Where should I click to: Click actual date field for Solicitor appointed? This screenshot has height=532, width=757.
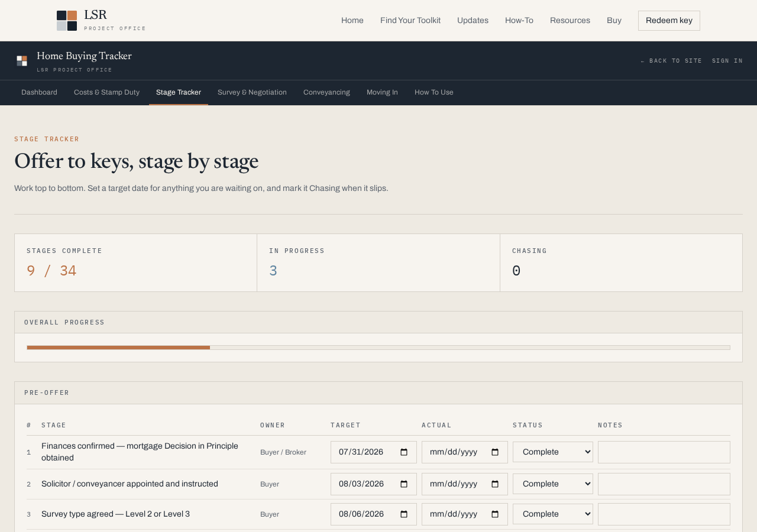pyautogui.click(x=465, y=484)
